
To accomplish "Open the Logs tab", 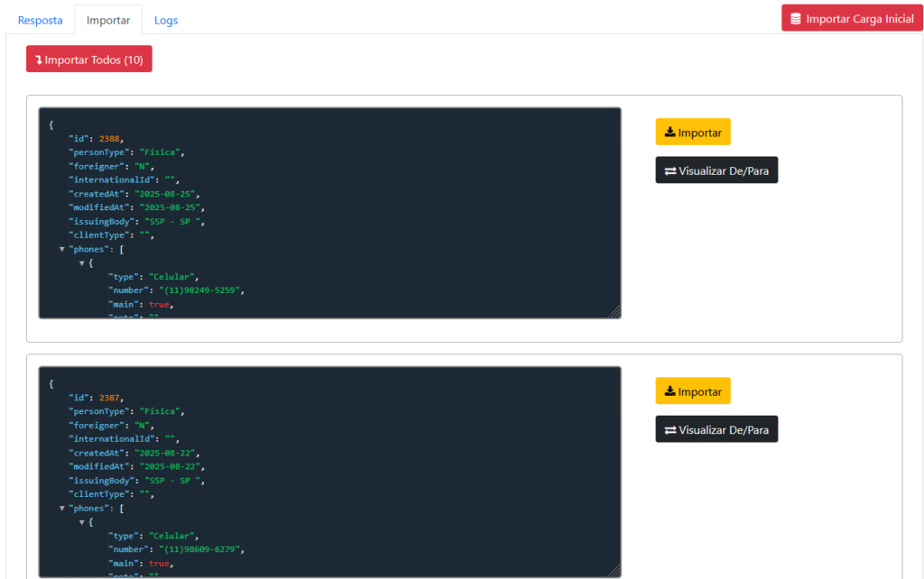I will point(166,20).
